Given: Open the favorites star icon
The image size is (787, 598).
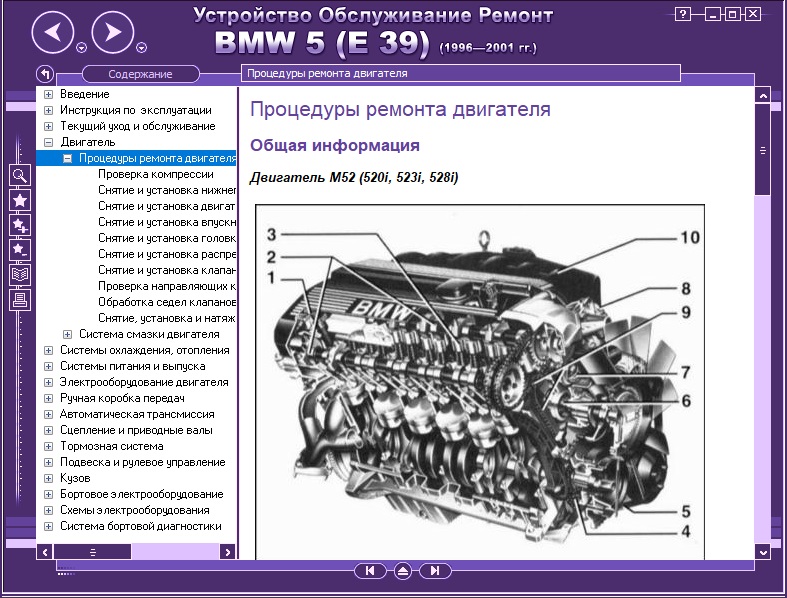Looking at the screenshot, I should click(20, 200).
